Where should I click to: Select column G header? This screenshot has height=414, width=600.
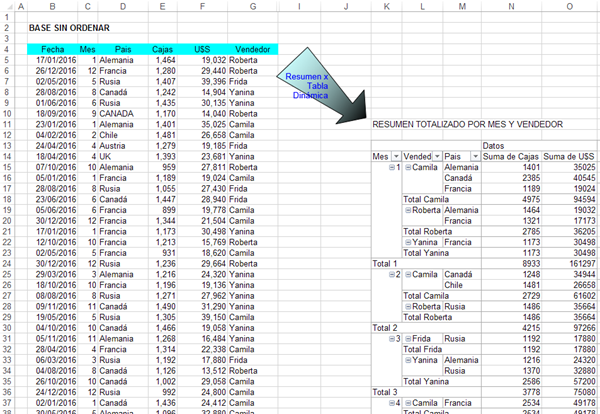[253, 6]
